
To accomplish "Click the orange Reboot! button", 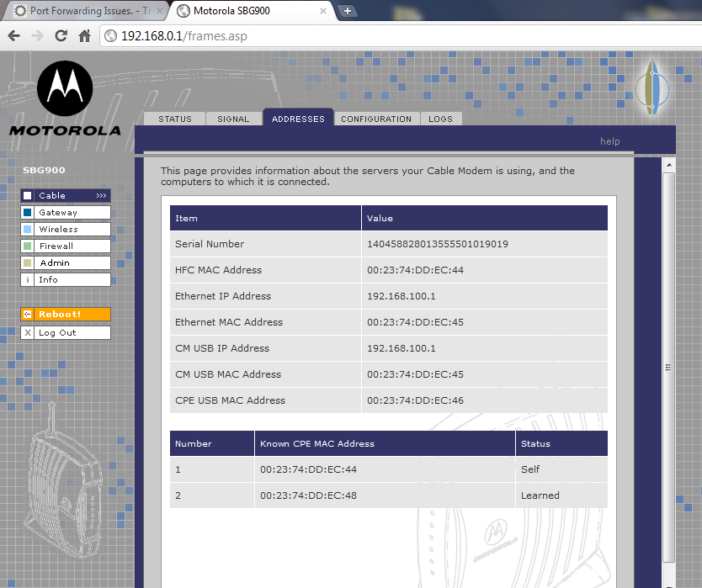I will tap(66, 314).
